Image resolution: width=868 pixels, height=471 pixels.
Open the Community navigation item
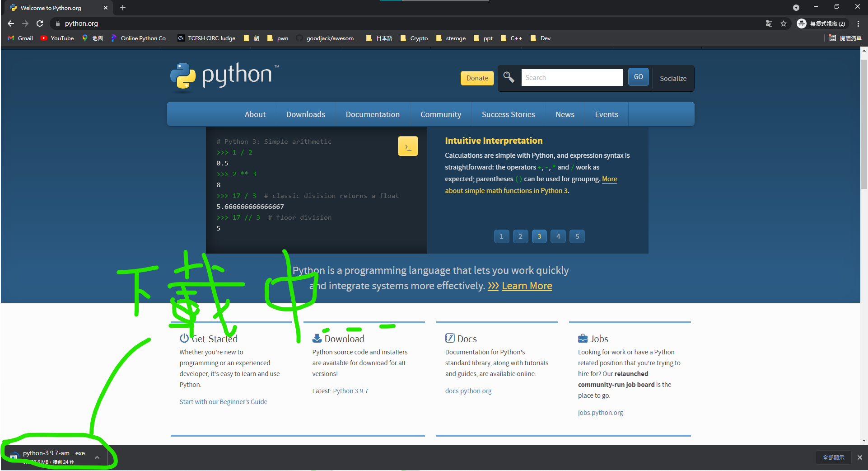click(441, 114)
